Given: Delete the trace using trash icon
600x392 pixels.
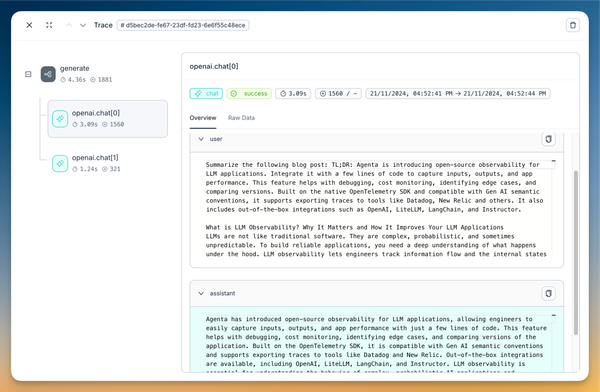Looking at the screenshot, I should (572, 25).
